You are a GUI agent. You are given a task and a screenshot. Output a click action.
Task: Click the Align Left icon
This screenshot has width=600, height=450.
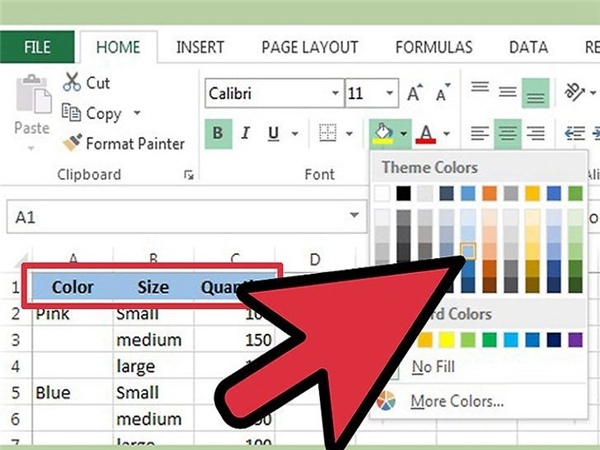480,133
